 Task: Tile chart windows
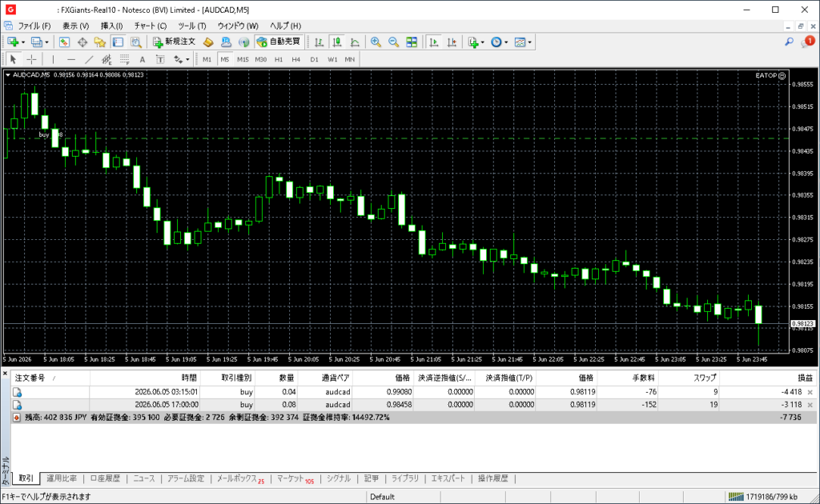click(412, 42)
